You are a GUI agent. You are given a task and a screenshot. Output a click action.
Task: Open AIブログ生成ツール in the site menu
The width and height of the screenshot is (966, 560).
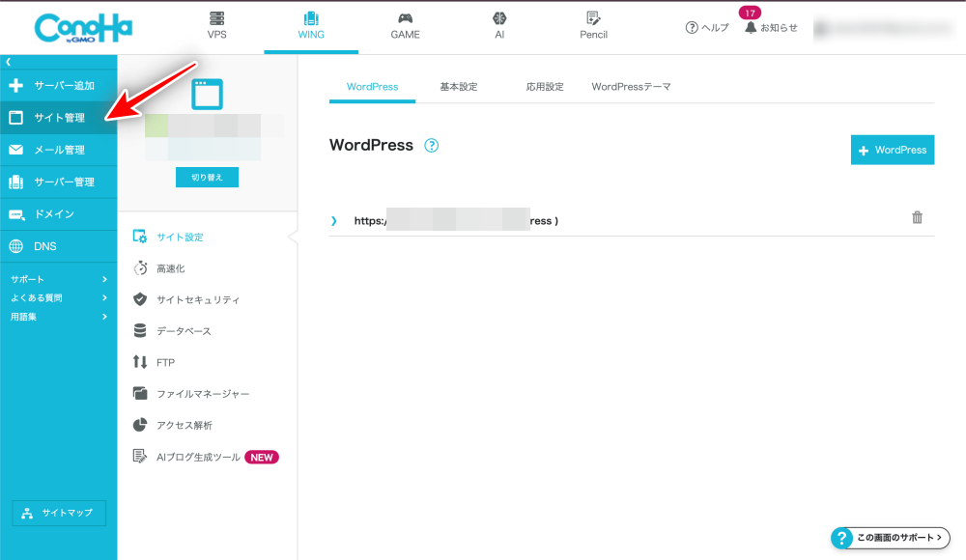pyautogui.click(x=198, y=457)
